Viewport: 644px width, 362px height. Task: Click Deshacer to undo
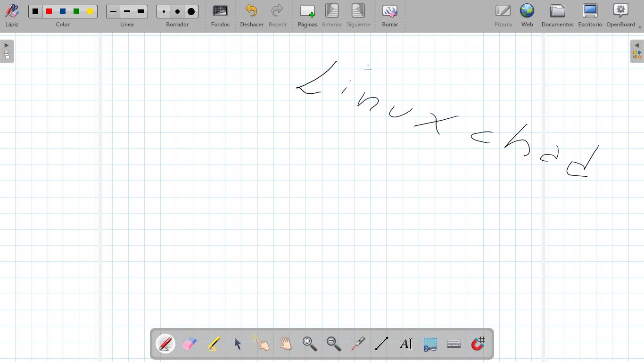pyautogui.click(x=252, y=16)
